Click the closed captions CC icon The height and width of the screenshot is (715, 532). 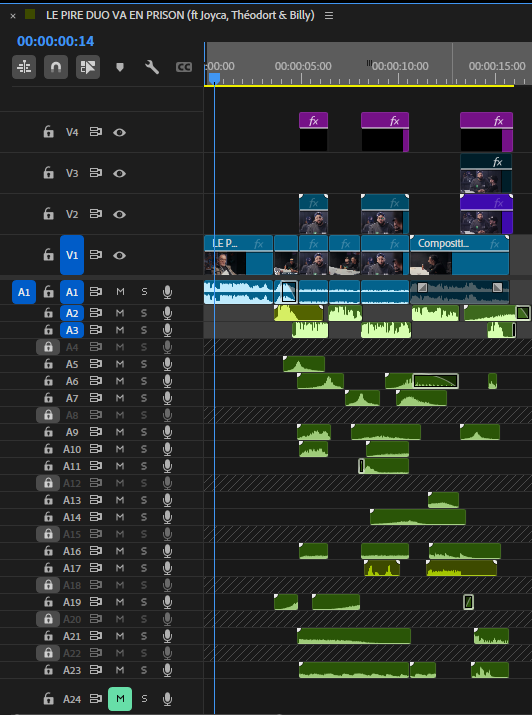point(184,67)
